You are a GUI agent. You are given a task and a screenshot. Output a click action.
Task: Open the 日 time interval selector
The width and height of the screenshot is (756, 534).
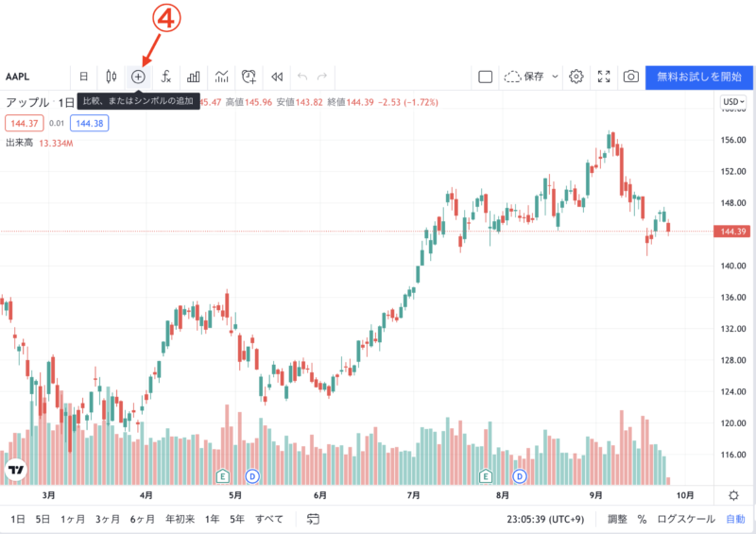click(83, 77)
